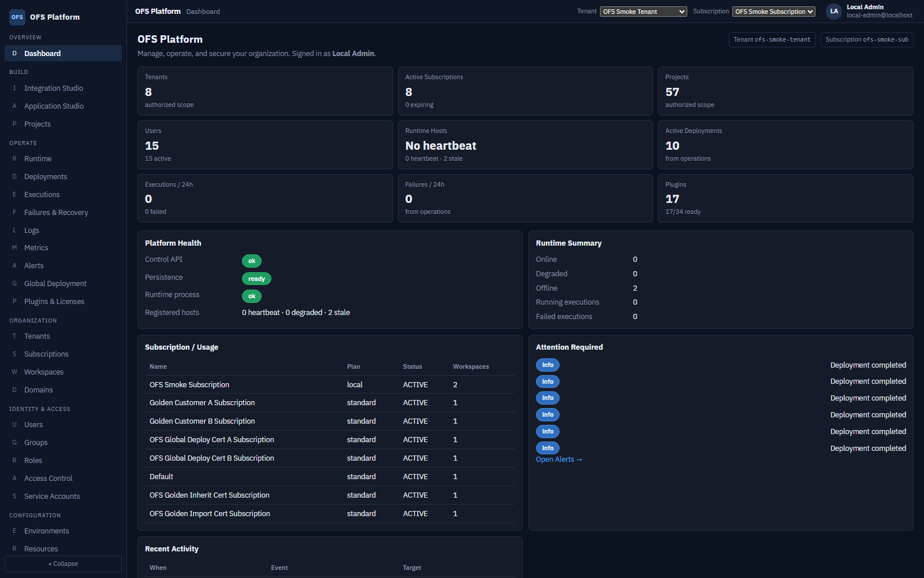Click the Application Studio letter icon
The width and height of the screenshot is (924, 578).
14,106
